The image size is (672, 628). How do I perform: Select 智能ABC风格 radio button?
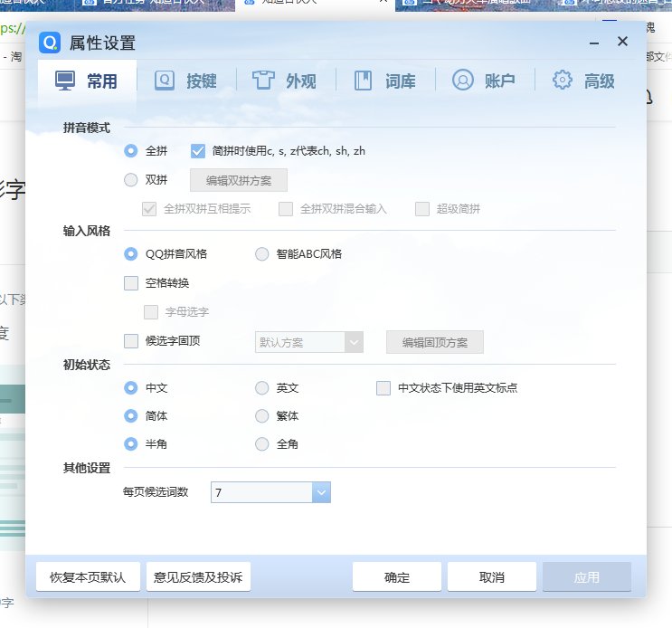262,253
